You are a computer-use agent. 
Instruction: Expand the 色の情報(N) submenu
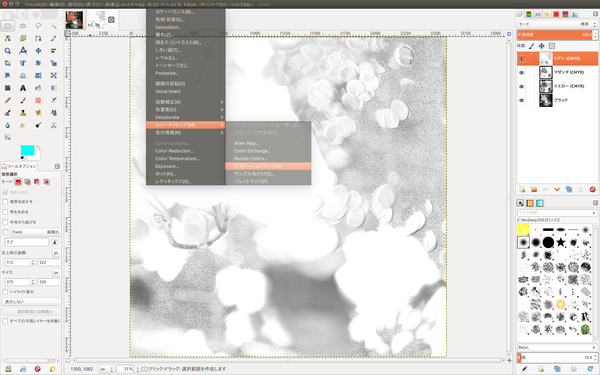click(186, 133)
